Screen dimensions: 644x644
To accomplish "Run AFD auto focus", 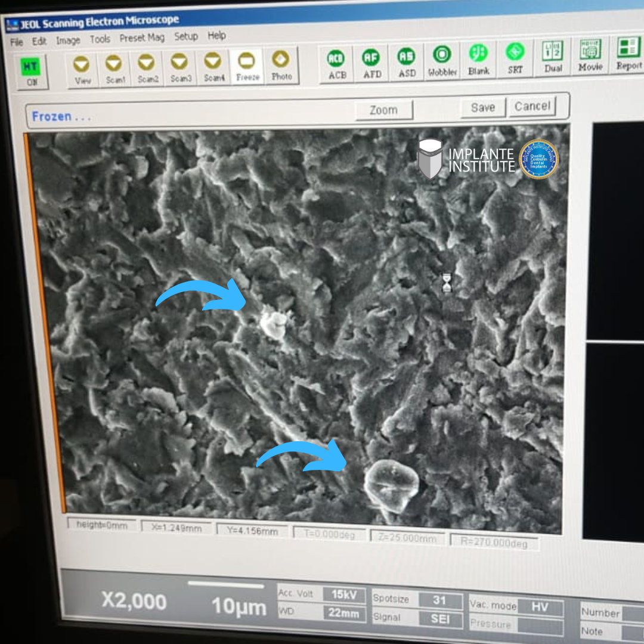I will click(x=371, y=63).
